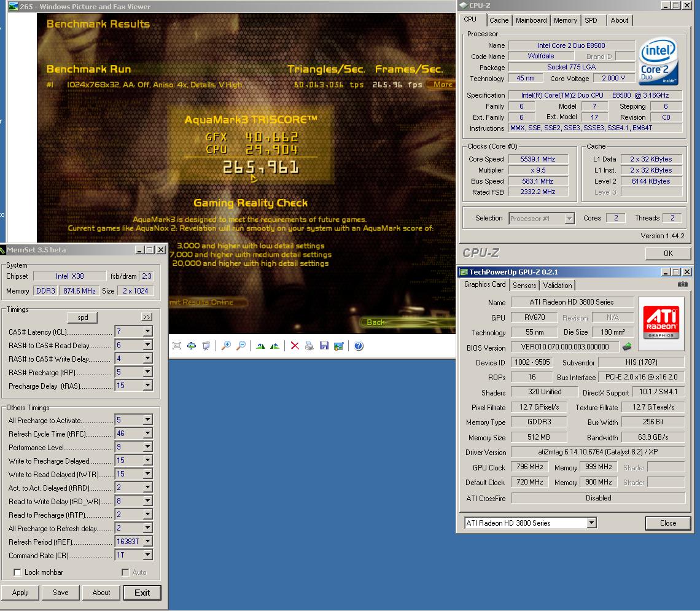Screen dimensions: 700x611
Task: Click the spd button in MemSet Timings
Action: pos(83,317)
